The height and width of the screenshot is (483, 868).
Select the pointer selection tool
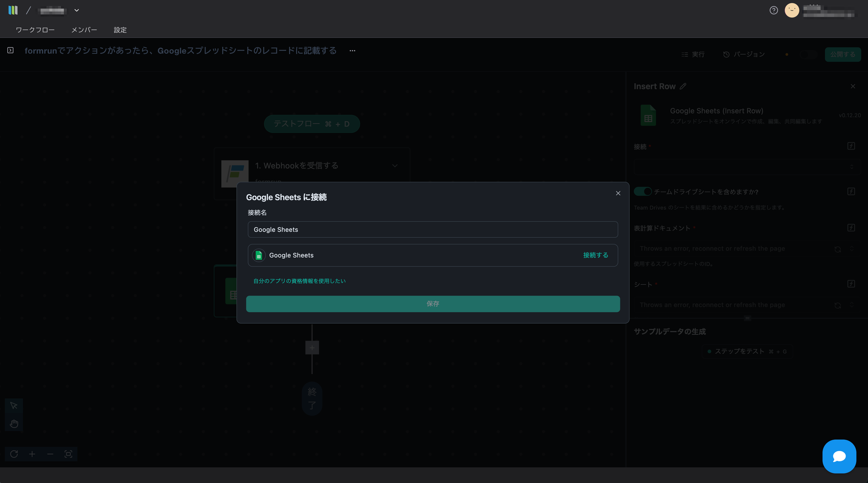[14, 405]
